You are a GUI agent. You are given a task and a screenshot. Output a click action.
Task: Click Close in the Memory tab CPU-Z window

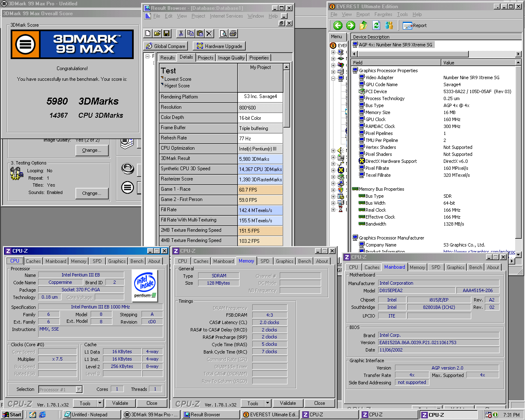320,403
